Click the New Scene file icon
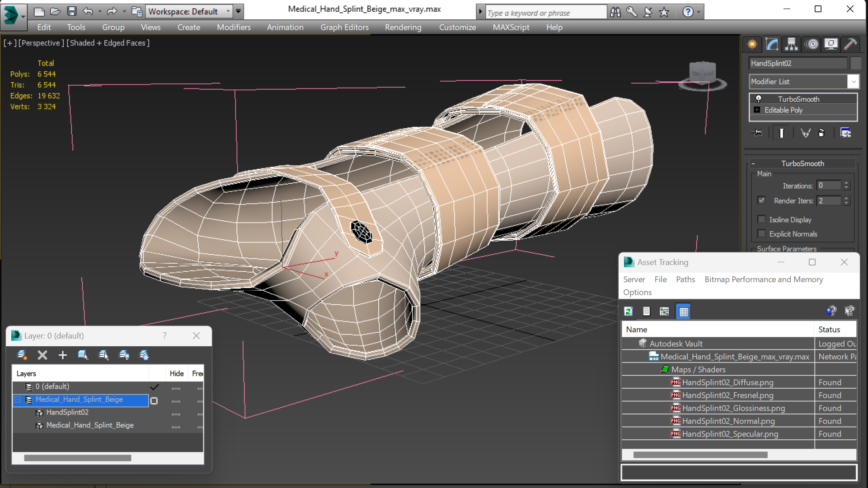 39,11
